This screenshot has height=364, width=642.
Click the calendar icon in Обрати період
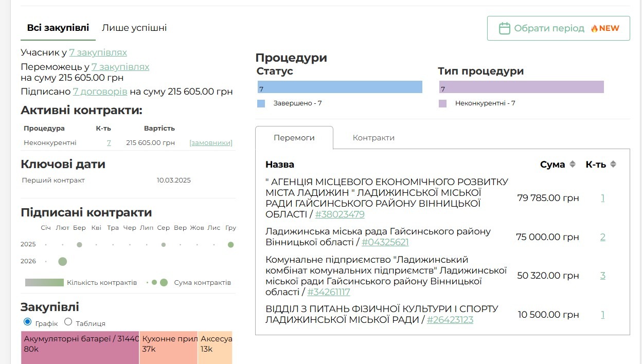[504, 28]
